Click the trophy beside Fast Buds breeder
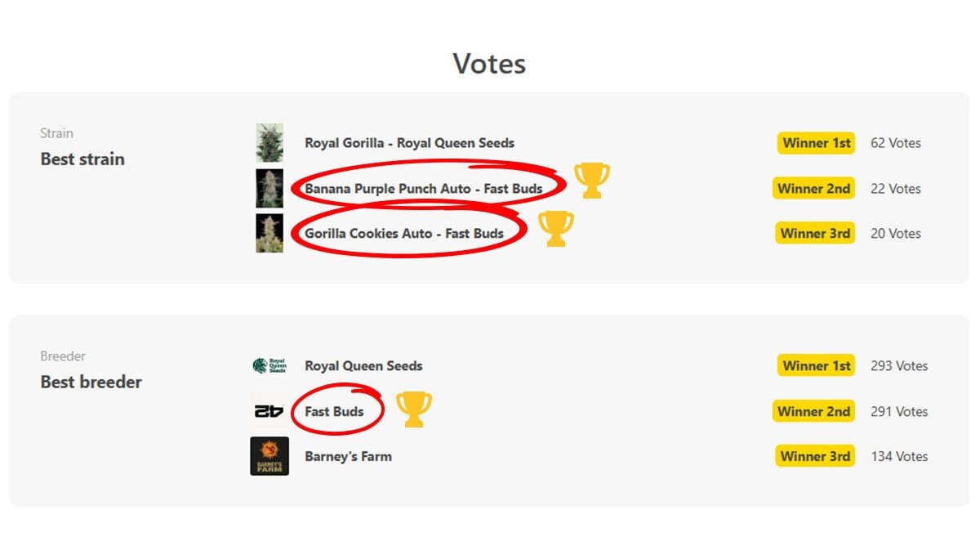Screen dimensions: 980x555 click(413, 409)
